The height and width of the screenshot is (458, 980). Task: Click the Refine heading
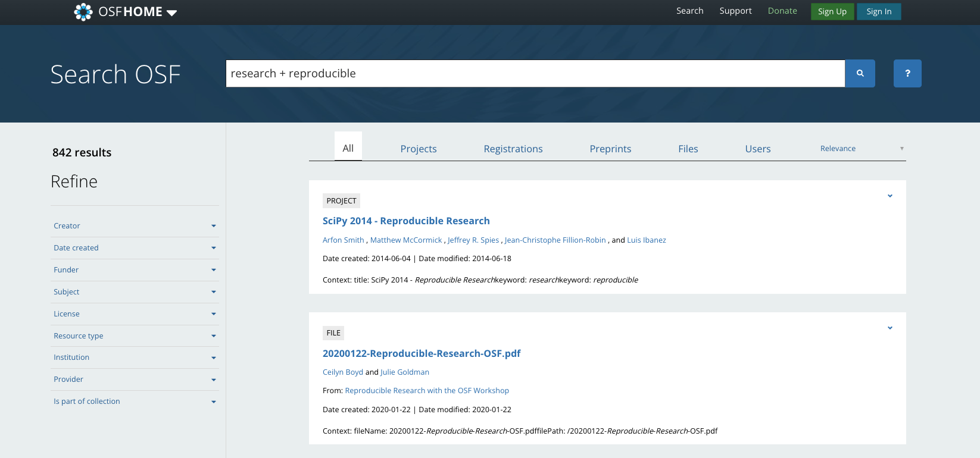(x=74, y=181)
